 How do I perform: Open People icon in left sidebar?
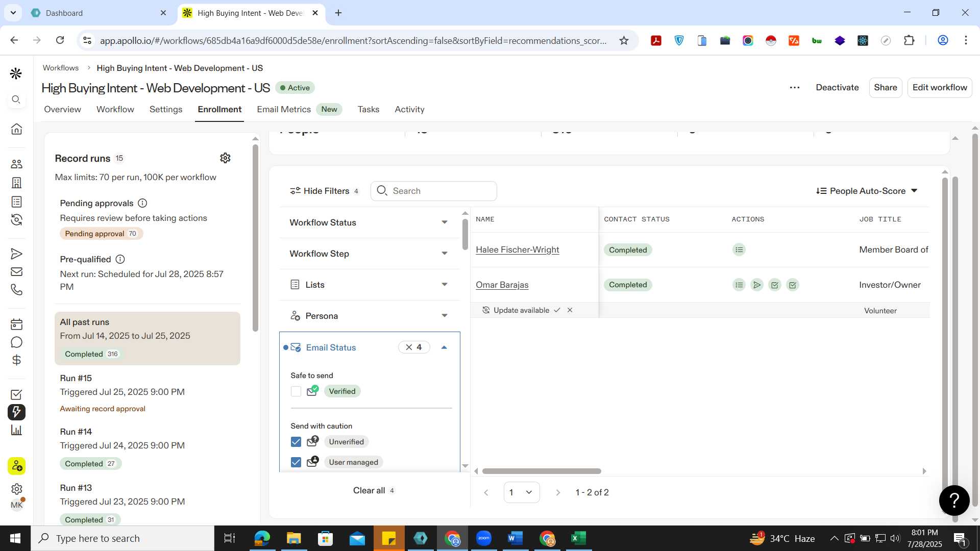pos(16,164)
